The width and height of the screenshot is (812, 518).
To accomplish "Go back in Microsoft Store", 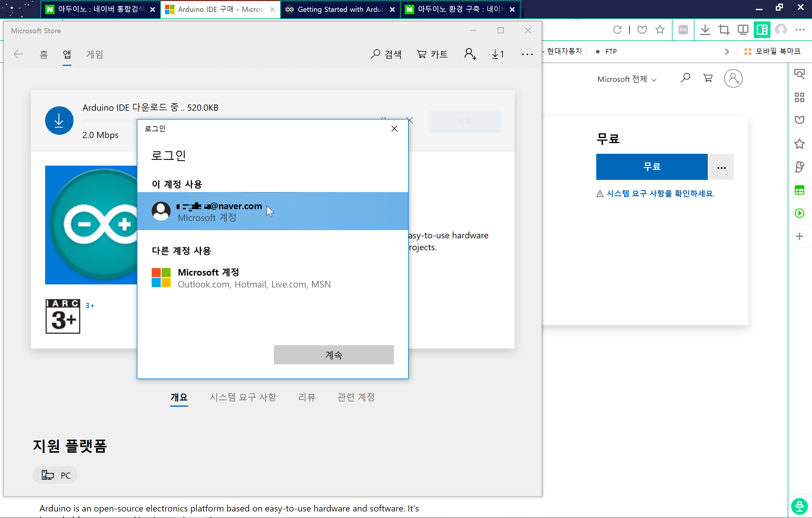I will click(18, 54).
